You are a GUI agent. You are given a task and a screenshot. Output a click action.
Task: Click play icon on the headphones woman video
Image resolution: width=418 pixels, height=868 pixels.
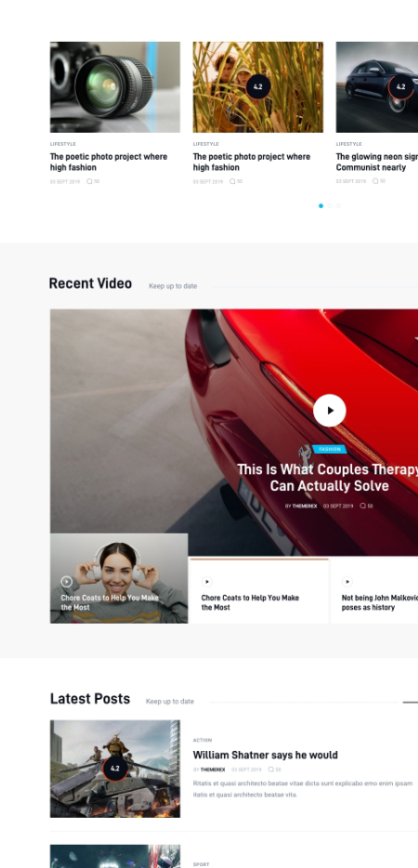coord(67,581)
